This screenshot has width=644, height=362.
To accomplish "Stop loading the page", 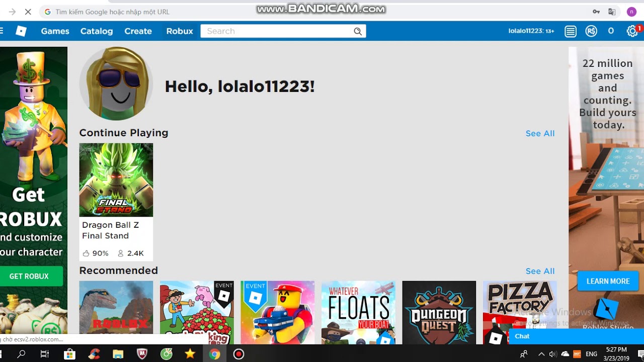I will pyautogui.click(x=28, y=12).
